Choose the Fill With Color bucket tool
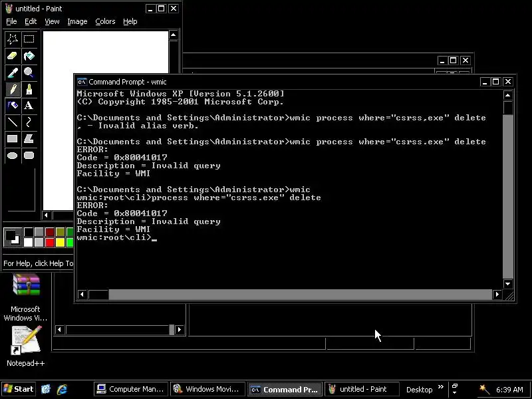532x399 pixels. [29, 56]
